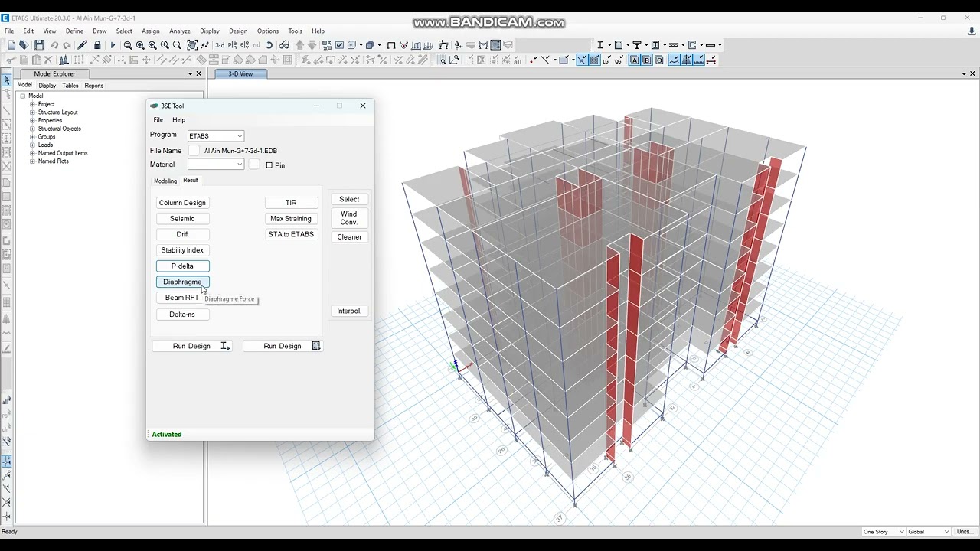Set the default 3-d view

(x=220, y=45)
